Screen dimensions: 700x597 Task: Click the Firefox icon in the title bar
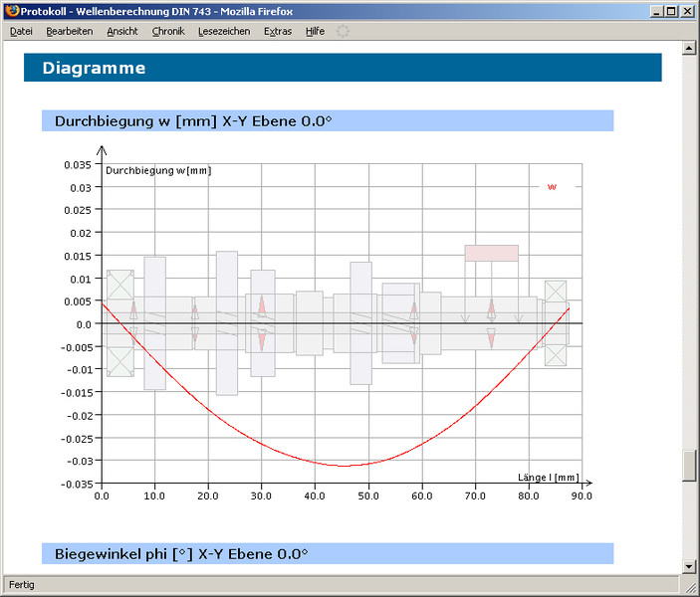[x=12, y=11]
